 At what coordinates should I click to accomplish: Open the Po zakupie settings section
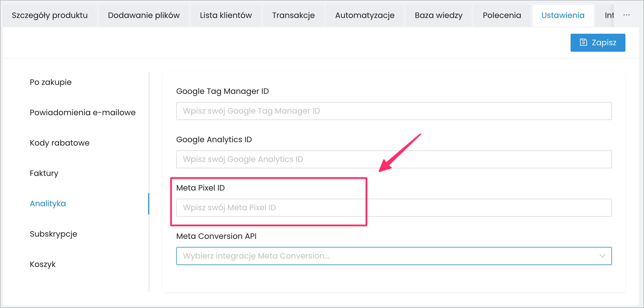click(51, 82)
